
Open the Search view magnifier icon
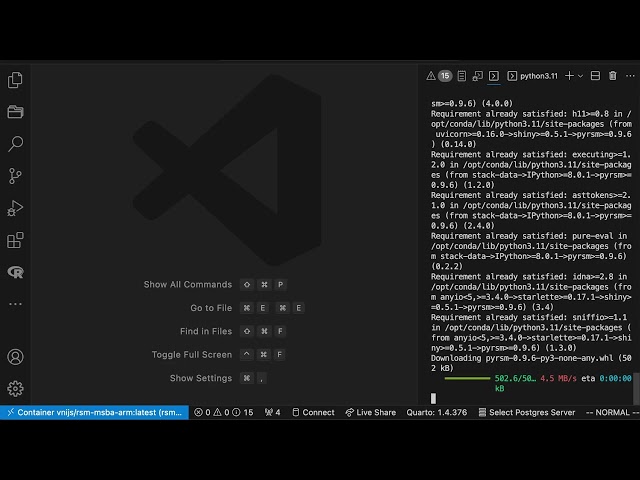pos(15,144)
